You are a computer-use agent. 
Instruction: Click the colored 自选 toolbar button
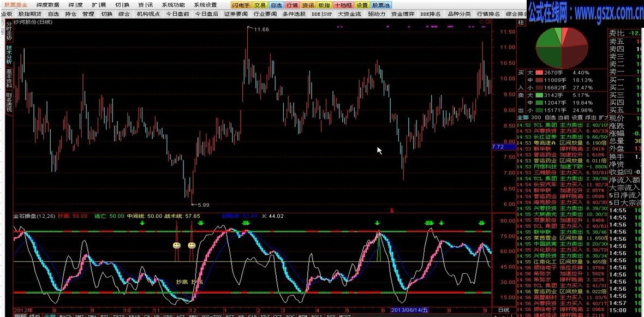click(276, 5)
